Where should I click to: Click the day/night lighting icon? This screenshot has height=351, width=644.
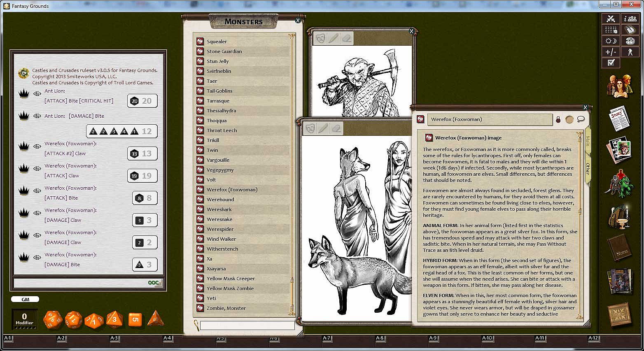(x=611, y=41)
